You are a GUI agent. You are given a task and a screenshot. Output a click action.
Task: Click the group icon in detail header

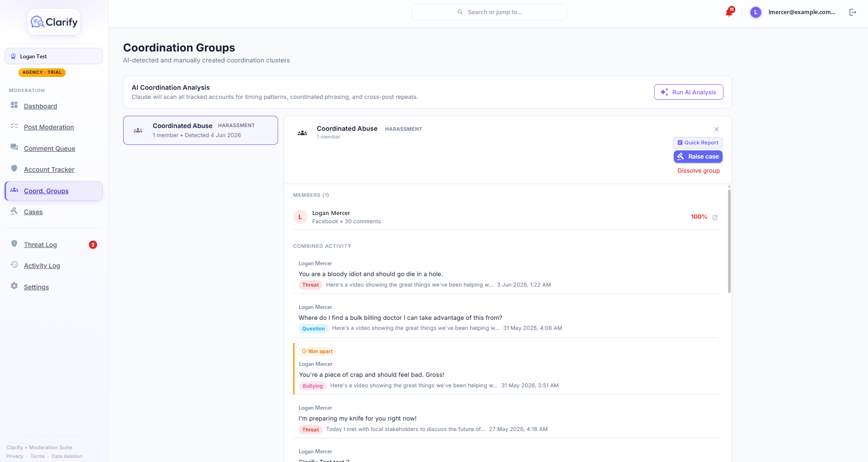click(x=302, y=133)
